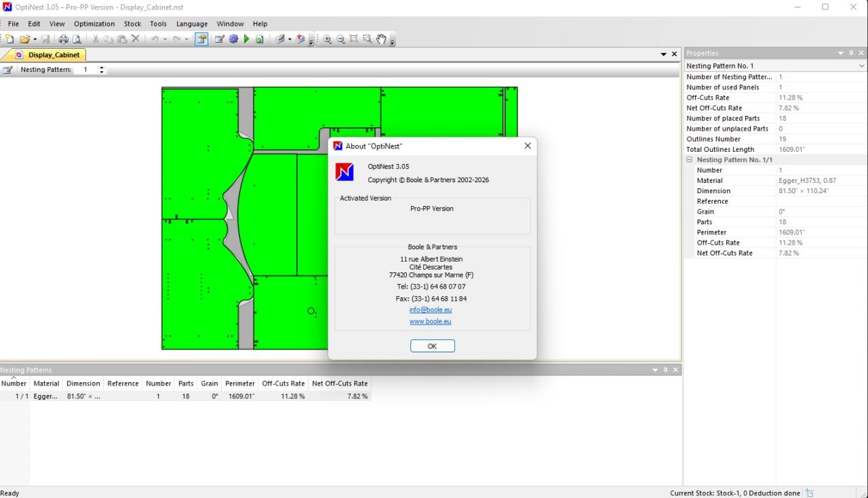Click the Nesting Pattern number input field

coord(86,70)
